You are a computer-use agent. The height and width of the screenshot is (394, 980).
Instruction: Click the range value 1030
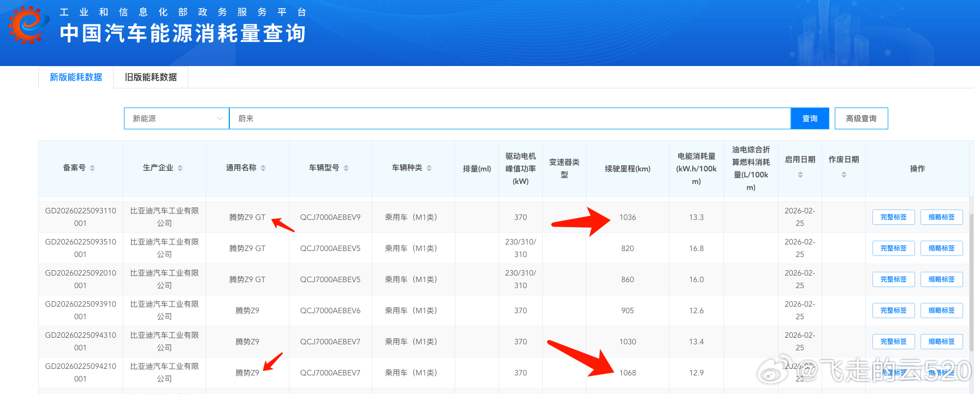pos(627,342)
